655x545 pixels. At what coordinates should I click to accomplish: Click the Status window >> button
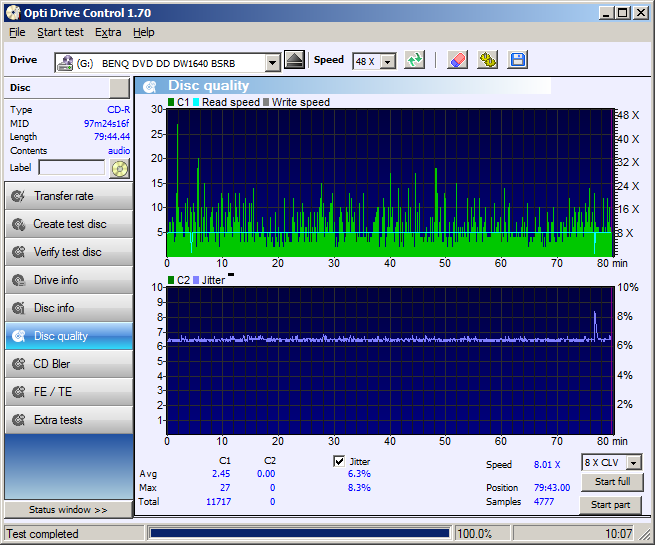[x=69, y=510]
